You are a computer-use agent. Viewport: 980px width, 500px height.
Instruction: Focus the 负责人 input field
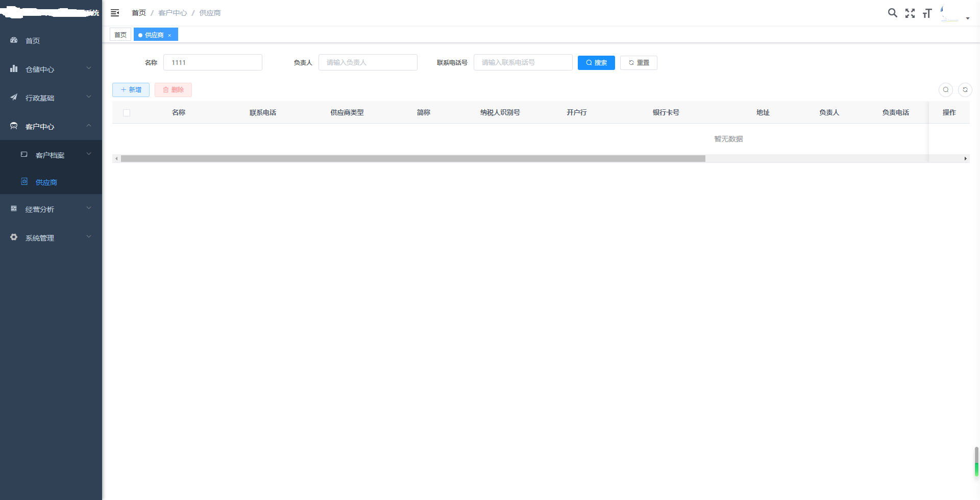[367, 62]
